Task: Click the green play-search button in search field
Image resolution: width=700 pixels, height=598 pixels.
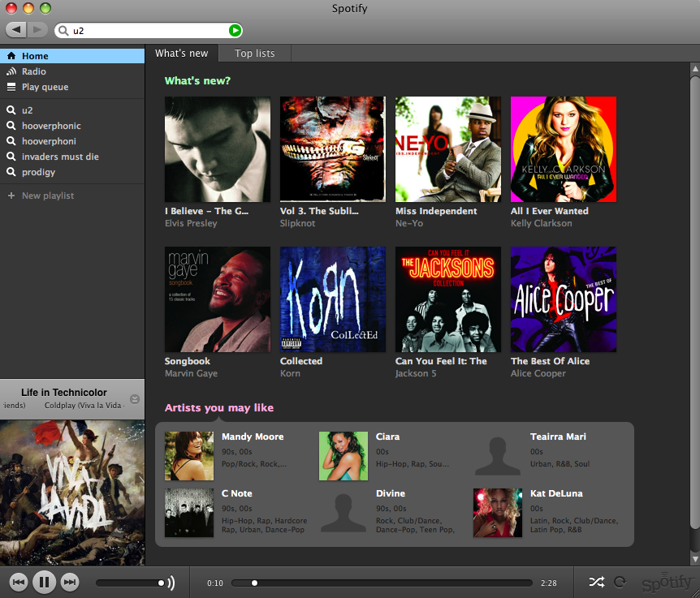Action: (235, 30)
